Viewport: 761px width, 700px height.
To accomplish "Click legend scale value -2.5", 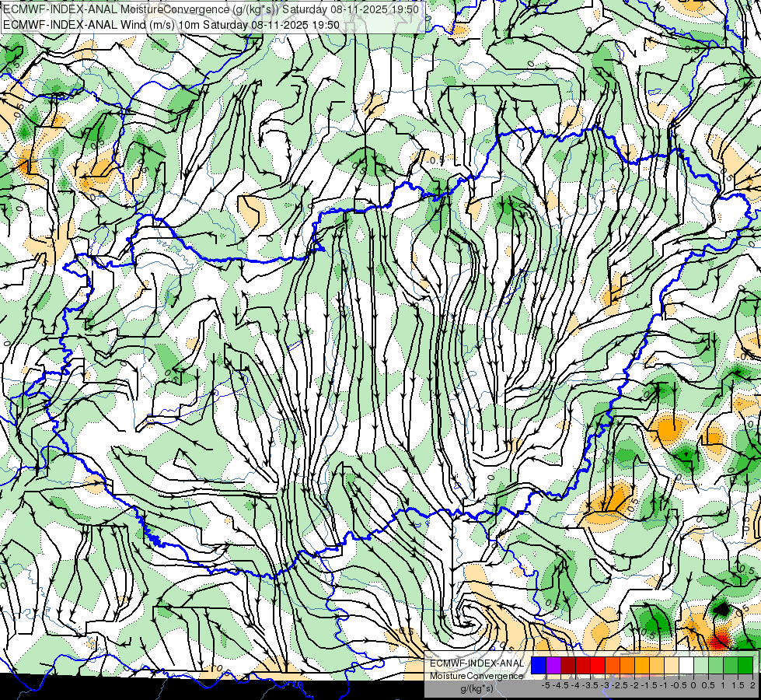I will coord(621,685).
